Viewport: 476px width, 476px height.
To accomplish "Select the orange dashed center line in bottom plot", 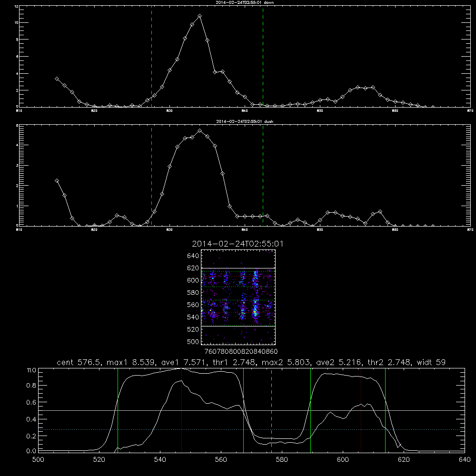I will (x=272, y=410).
